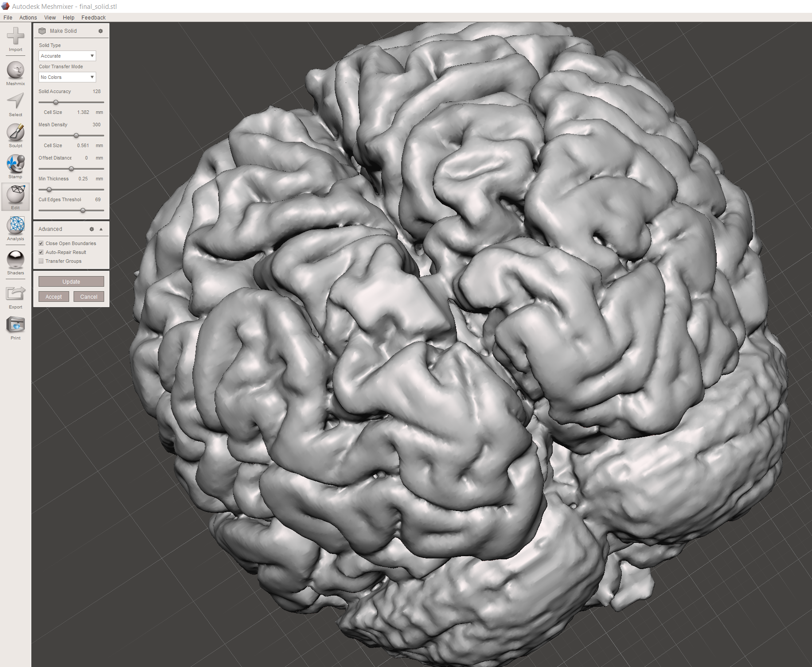Click the Mesh Density slider handle
The height and width of the screenshot is (667, 812).
point(76,136)
